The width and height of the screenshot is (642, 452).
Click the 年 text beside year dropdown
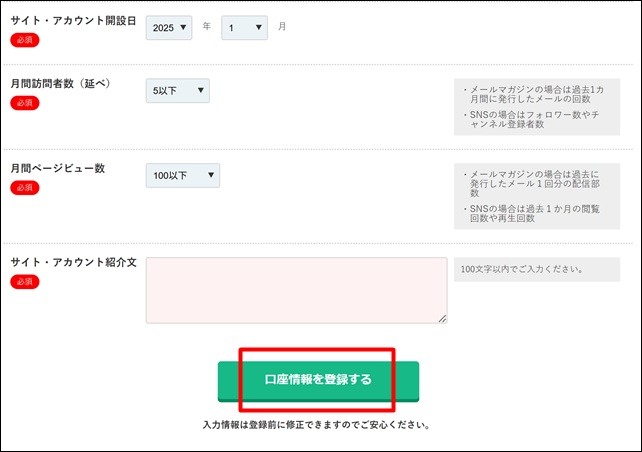tap(207, 27)
